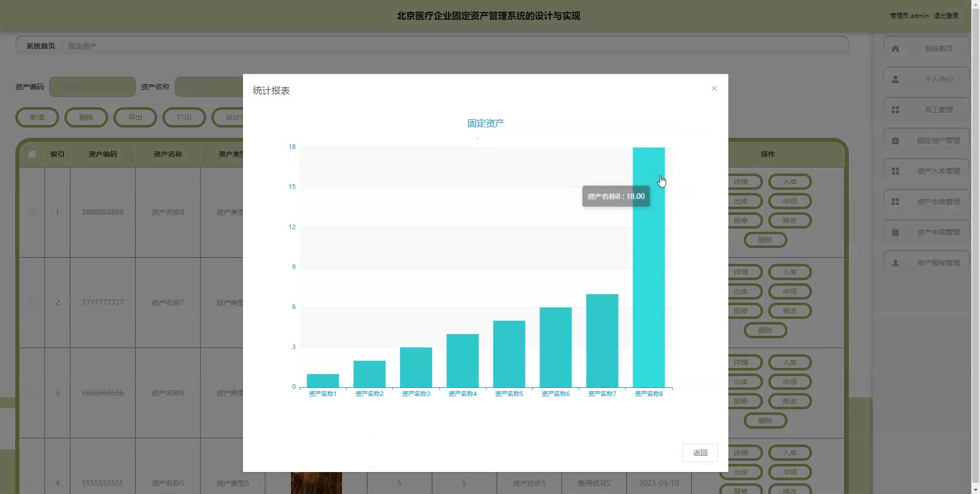Click the 新增 button

tap(37, 117)
